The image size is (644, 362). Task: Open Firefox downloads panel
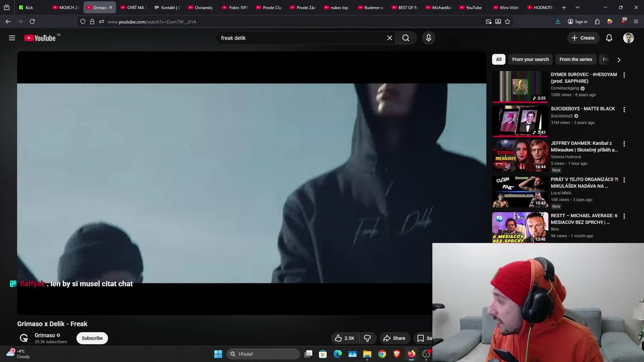point(557,22)
